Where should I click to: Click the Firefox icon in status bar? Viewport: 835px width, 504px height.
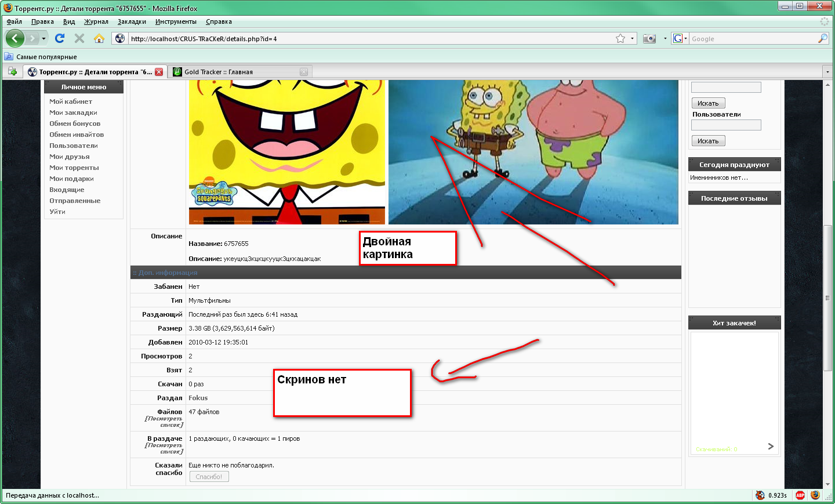815,495
